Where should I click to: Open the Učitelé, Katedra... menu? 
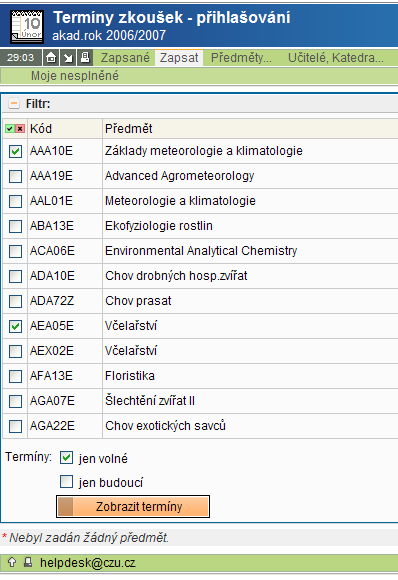tap(335, 58)
